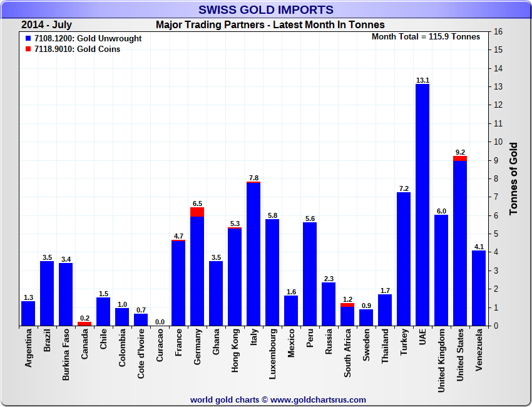Select the Luxembourg bar labeled 5.8
The height and width of the screenshot is (407, 532).
coord(272,272)
